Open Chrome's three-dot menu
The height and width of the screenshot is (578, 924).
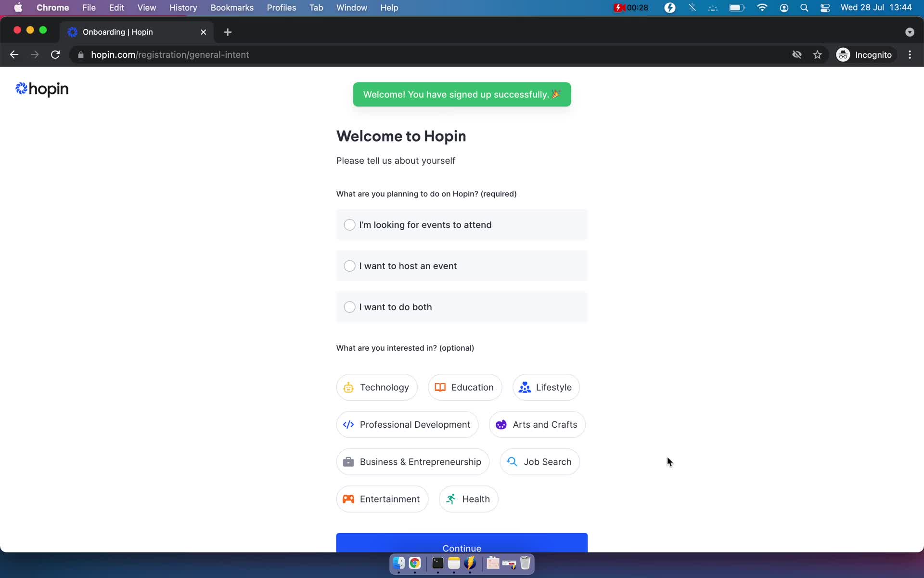(910, 55)
